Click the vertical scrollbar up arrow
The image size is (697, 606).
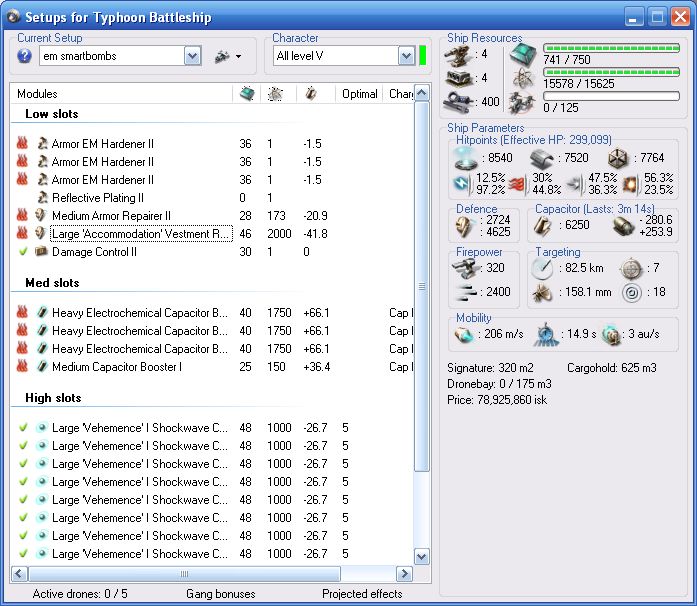(x=421, y=93)
